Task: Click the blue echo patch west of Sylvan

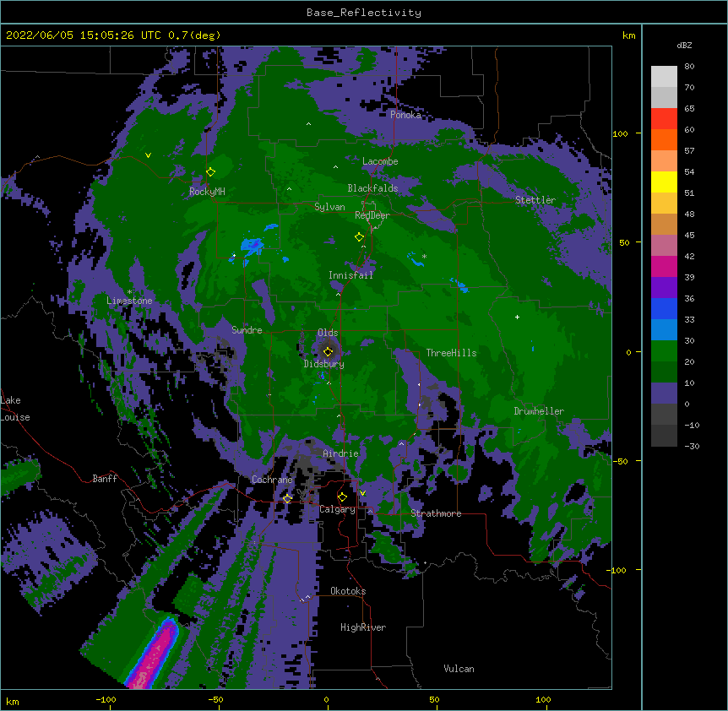Action: (253, 245)
